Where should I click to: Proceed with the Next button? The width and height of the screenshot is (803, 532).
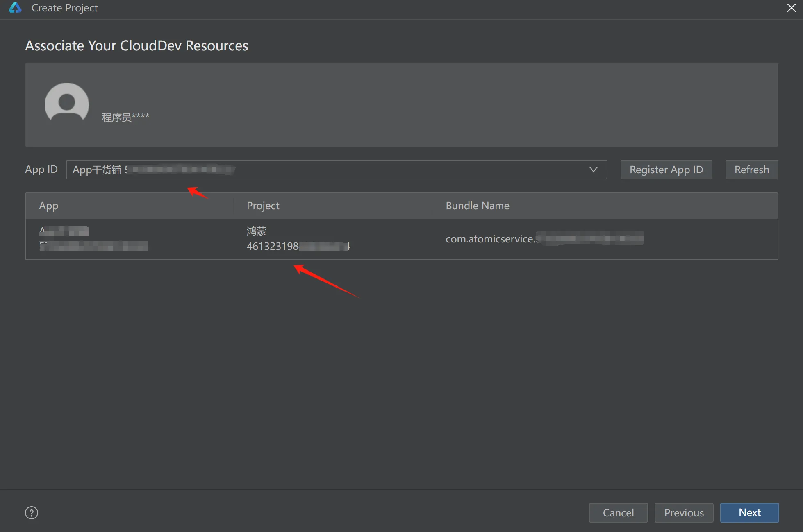[x=749, y=513]
